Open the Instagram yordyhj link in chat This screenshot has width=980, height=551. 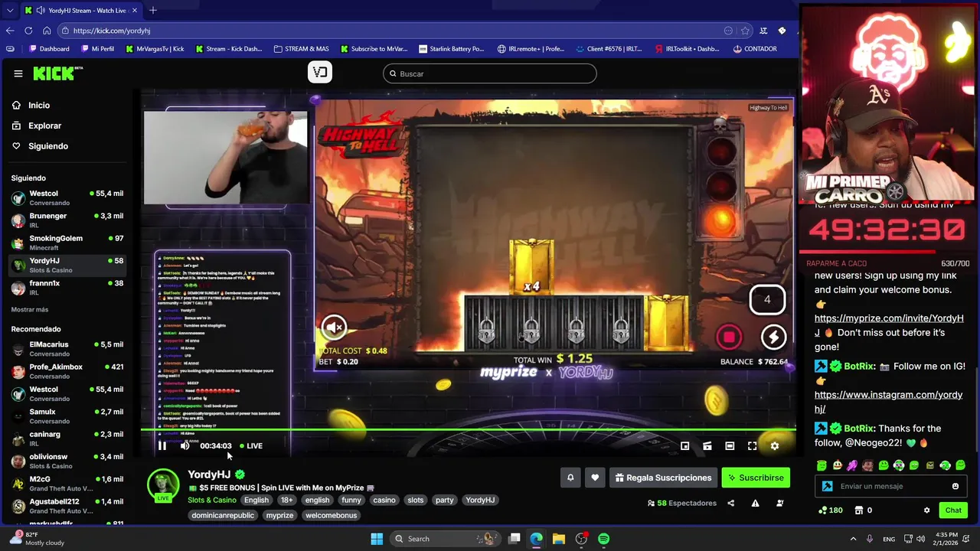click(x=888, y=402)
